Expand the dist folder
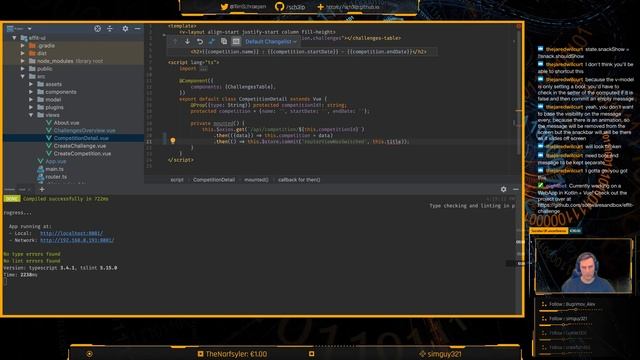640x360 pixels. (23, 53)
